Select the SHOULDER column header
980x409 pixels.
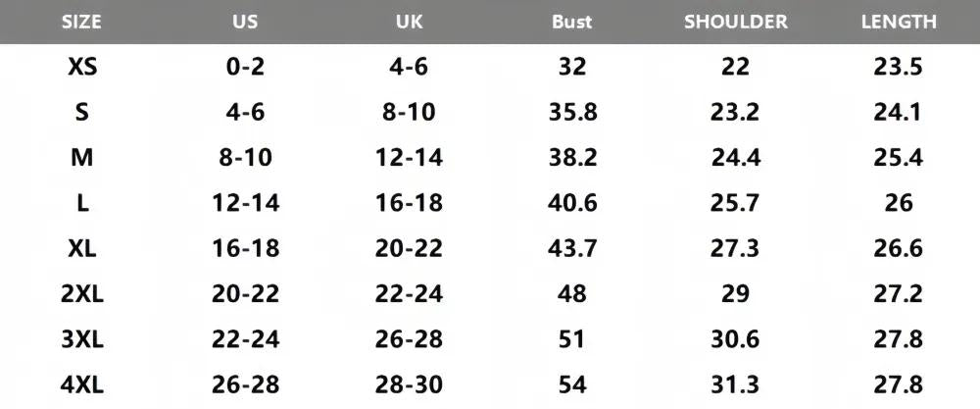pyautogui.click(x=736, y=22)
